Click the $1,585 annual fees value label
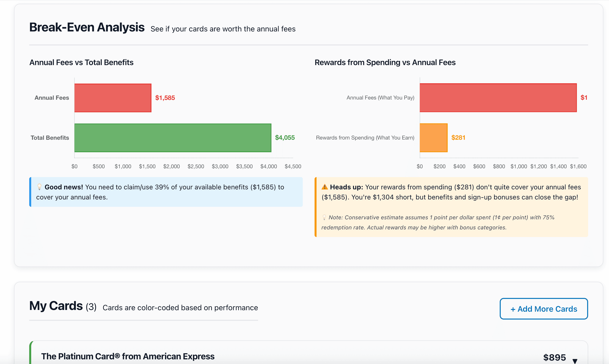Screen dimensions: 609x364 tap(165, 98)
